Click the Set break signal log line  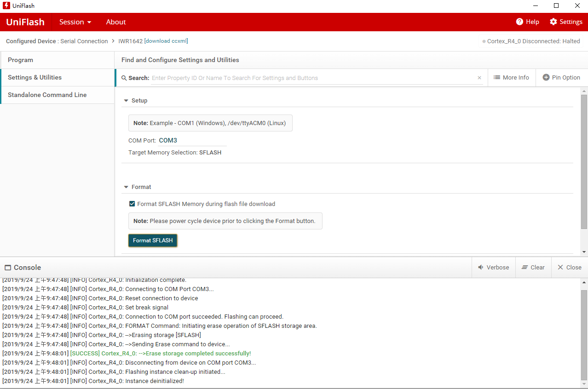[85, 308]
